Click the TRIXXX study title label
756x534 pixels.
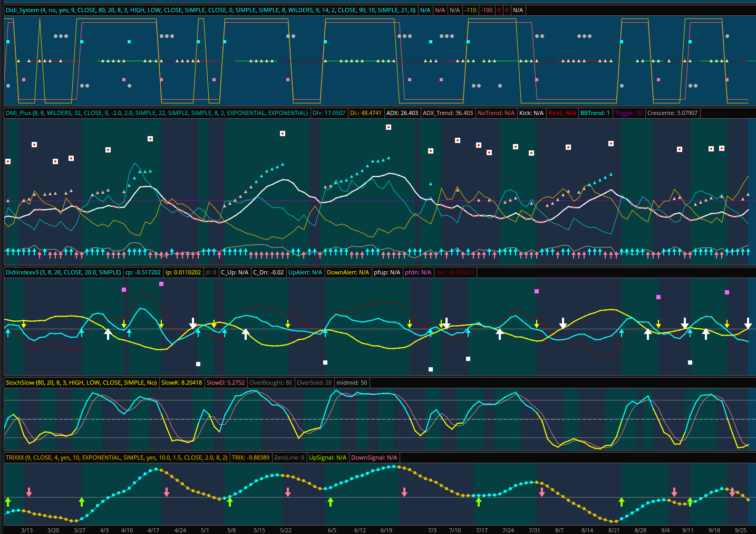(x=117, y=457)
